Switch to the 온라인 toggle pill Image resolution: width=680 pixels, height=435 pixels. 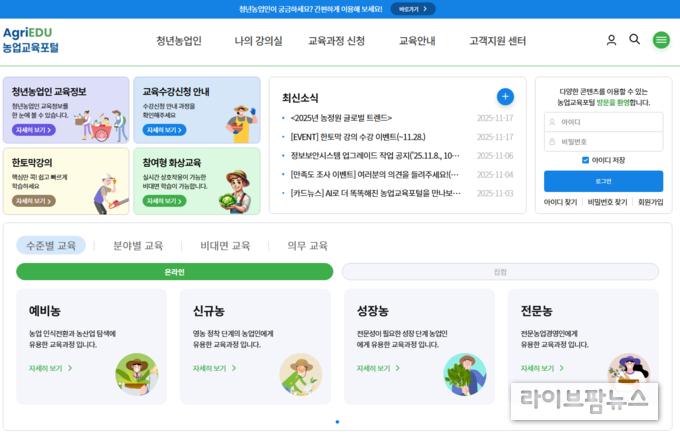(x=174, y=272)
